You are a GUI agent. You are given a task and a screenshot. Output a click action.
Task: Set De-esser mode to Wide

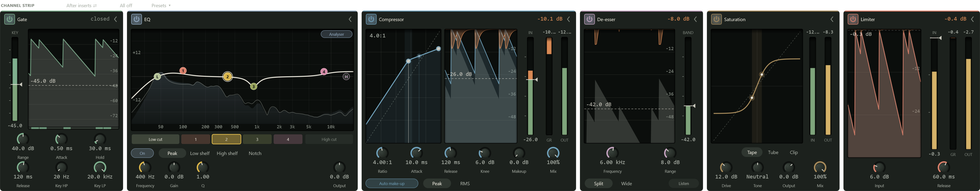tap(626, 183)
